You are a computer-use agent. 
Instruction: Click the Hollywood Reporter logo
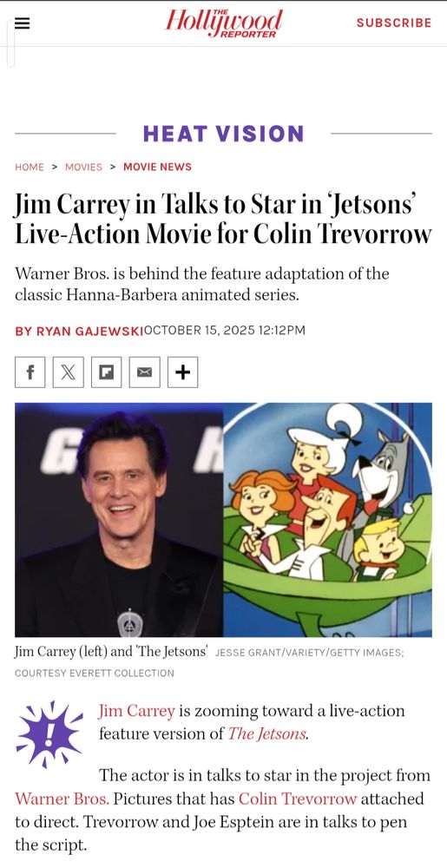pyautogui.click(x=224, y=23)
